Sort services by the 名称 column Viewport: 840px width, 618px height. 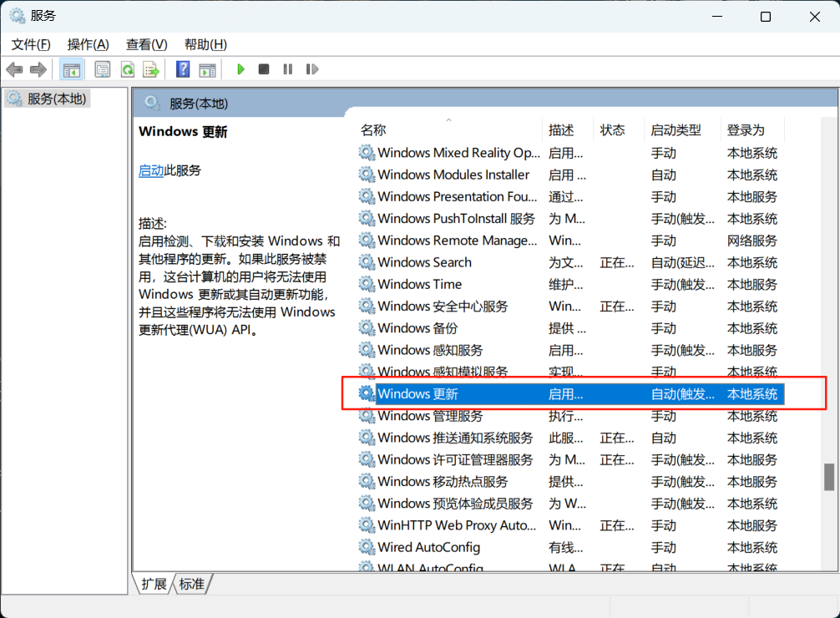pos(373,129)
